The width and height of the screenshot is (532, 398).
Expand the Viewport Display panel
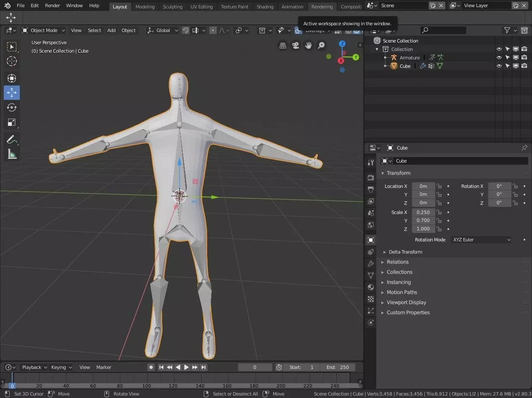click(x=406, y=302)
